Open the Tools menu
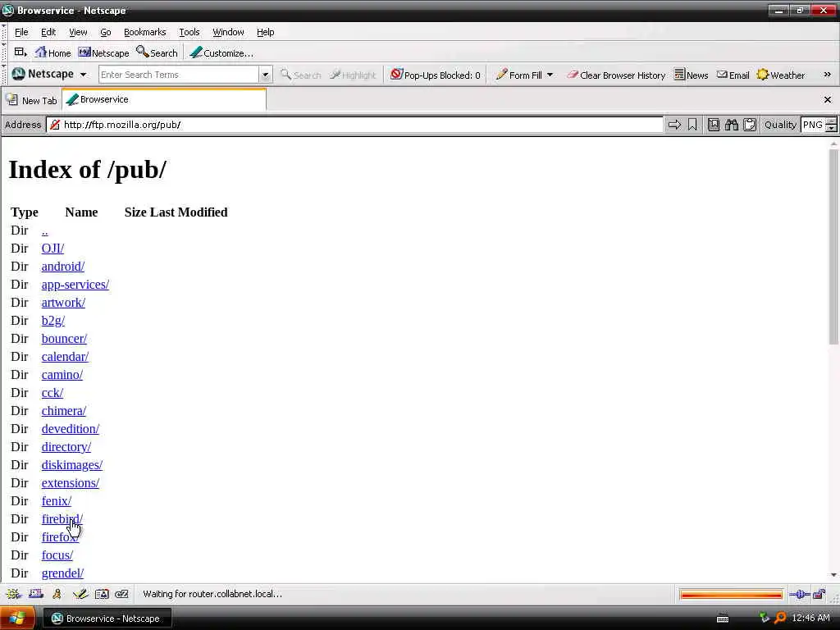 (x=189, y=32)
